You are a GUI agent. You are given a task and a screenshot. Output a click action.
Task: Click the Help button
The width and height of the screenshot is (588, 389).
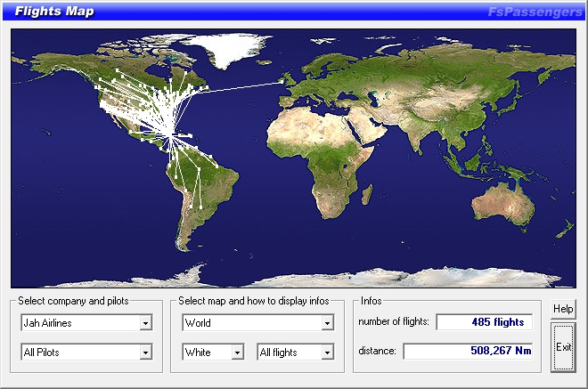[563, 309]
